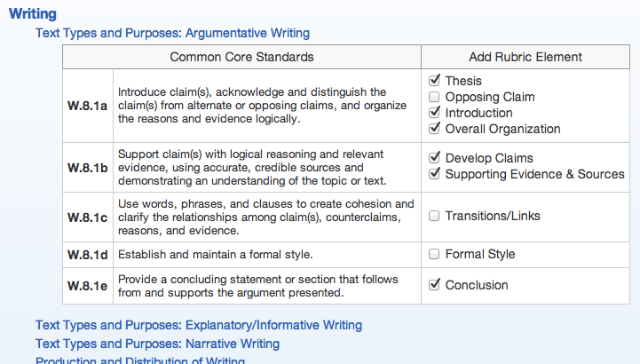Open Production and Distribution of Writing
Viewport: 640px width, 364px height.
(x=139, y=360)
